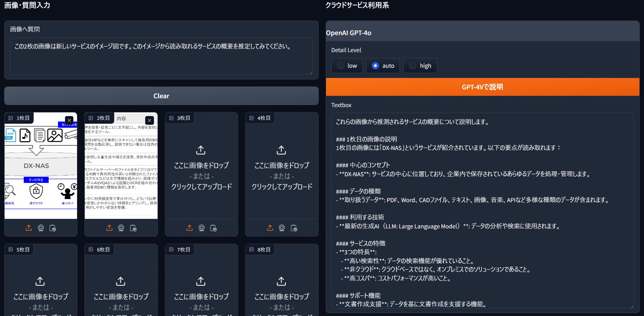Click the 7枚目 slot label
Viewport: 644px width, 316px height.
click(x=180, y=249)
